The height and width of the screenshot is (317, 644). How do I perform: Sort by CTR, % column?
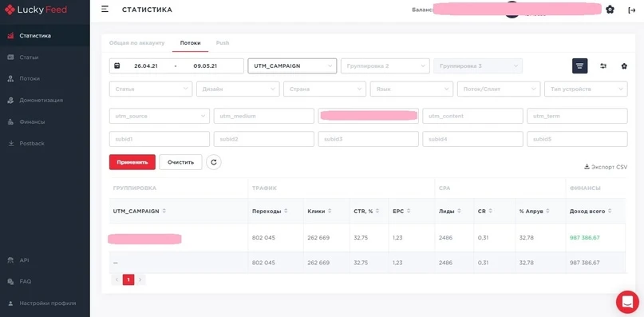pyautogui.click(x=377, y=211)
